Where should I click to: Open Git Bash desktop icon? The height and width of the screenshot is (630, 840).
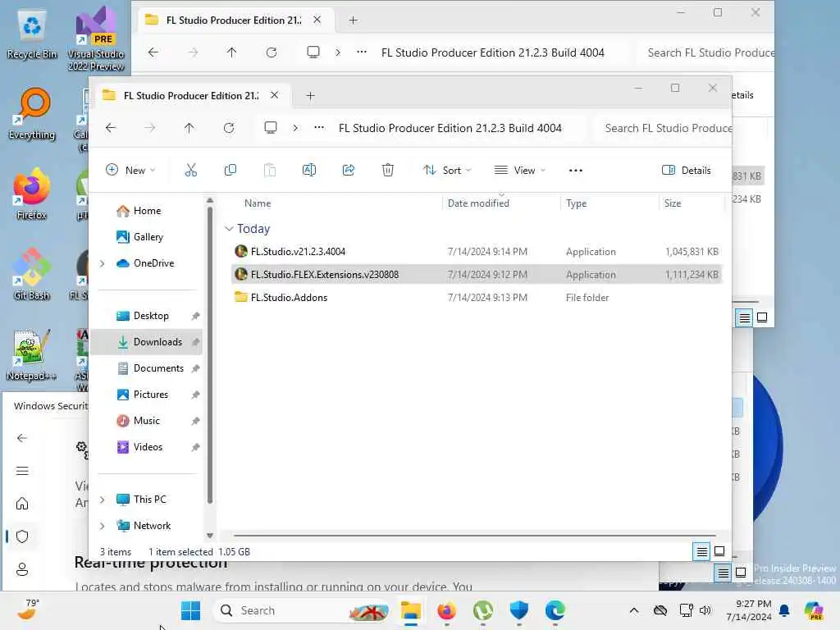pos(32,274)
